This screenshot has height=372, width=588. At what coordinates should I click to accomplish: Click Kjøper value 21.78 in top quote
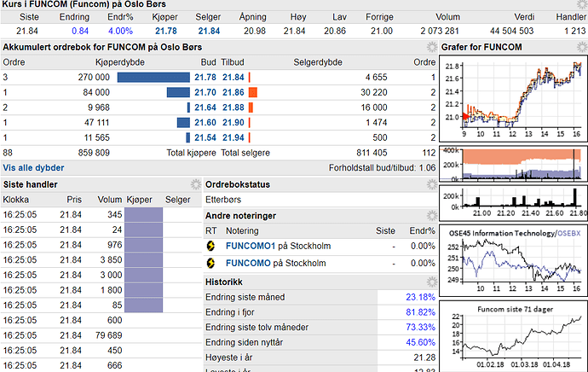166,32
